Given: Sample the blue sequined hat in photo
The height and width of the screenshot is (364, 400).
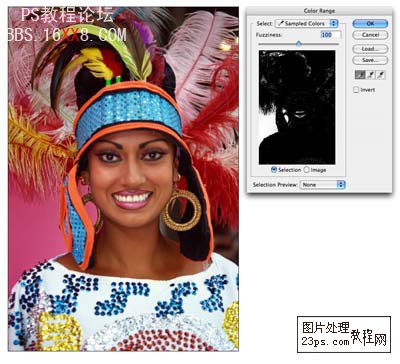Looking at the screenshot, I should pyautogui.click(x=128, y=108).
